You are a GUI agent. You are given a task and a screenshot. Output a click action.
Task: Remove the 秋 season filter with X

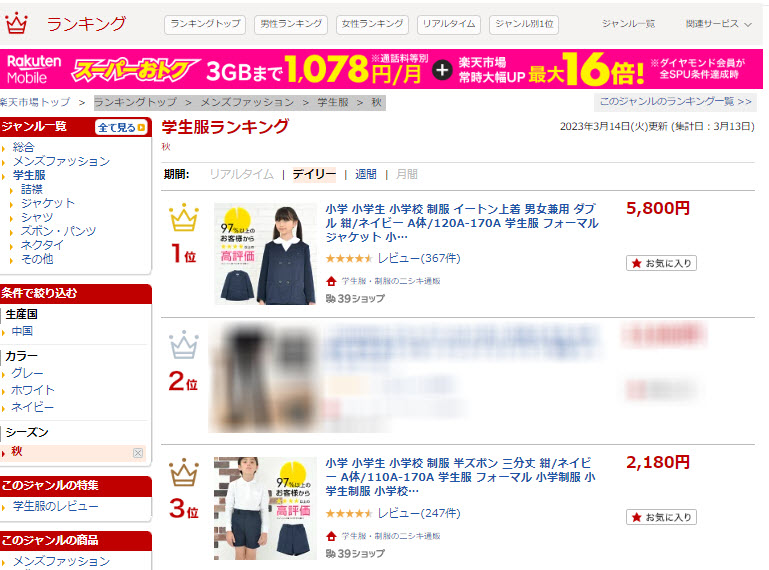pyautogui.click(x=138, y=453)
